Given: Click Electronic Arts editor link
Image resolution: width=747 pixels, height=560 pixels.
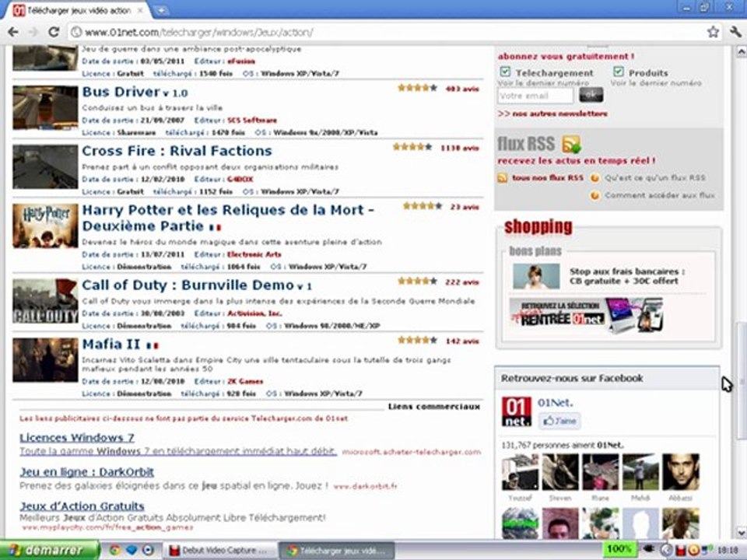Looking at the screenshot, I should pos(254,255).
